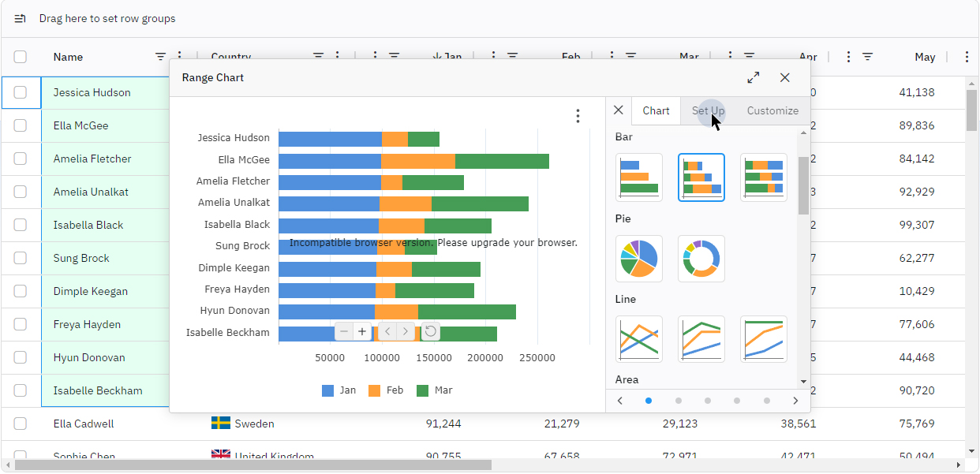Open the Mar column menu
The height and width of the screenshot is (474, 980).
612,57
